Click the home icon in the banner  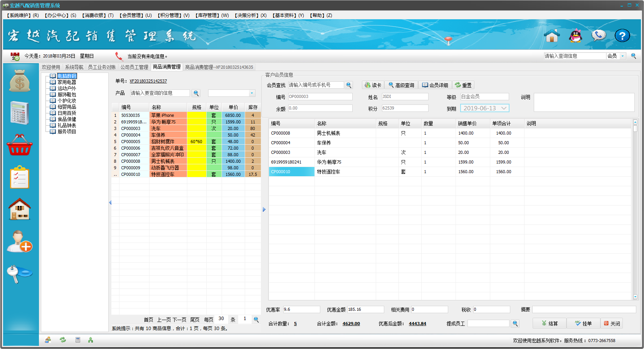(x=552, y=36)
